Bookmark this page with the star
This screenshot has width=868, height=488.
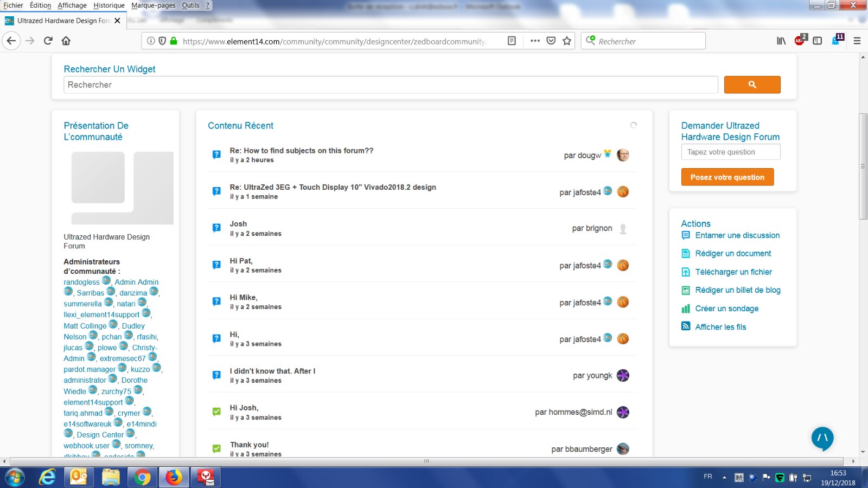tap(567, 41)
